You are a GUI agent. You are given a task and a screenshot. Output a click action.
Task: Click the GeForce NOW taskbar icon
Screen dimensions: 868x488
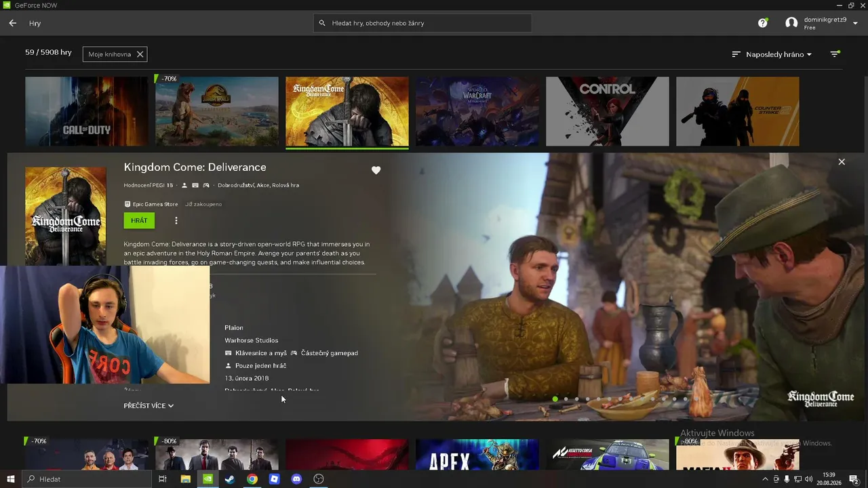pos(208,479)
